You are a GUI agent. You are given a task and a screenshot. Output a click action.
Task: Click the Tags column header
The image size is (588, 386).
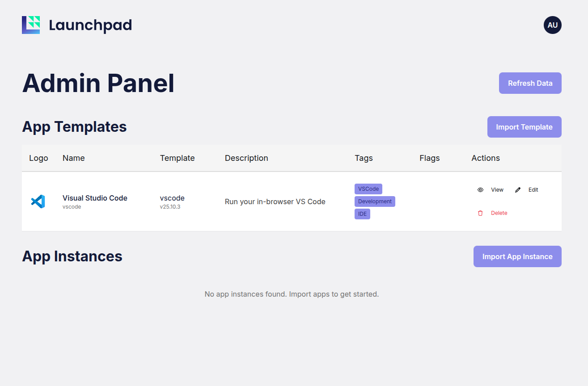point(364,158)
